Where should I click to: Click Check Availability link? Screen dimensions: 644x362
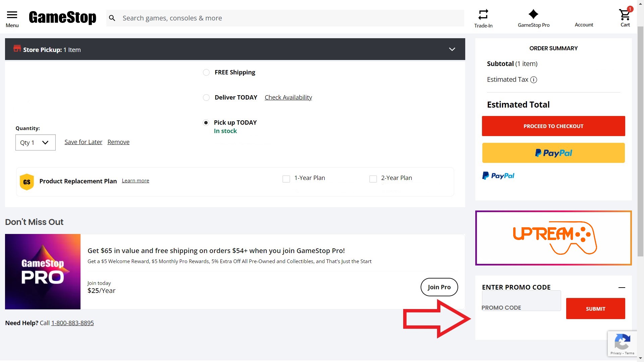(288, 98)
